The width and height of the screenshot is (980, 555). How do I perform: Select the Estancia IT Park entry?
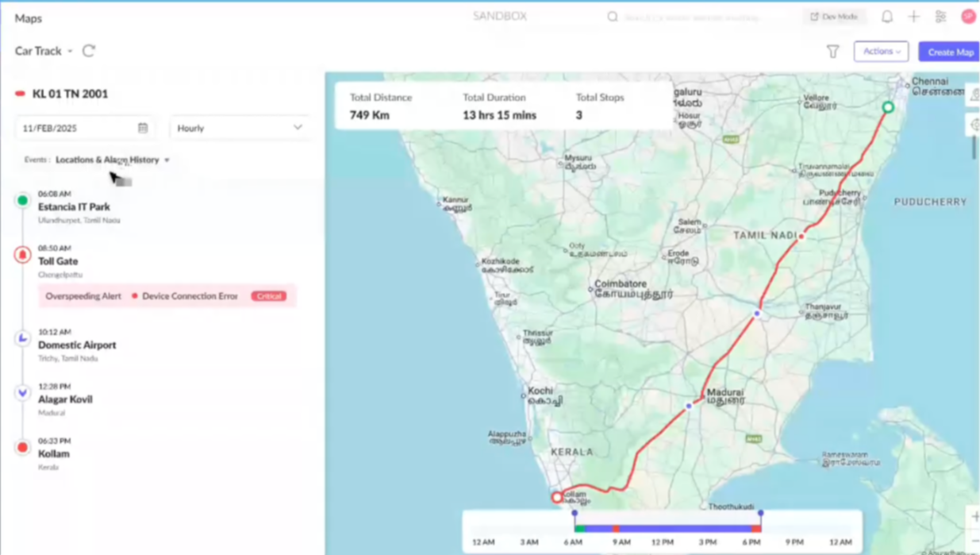(74, 206)
